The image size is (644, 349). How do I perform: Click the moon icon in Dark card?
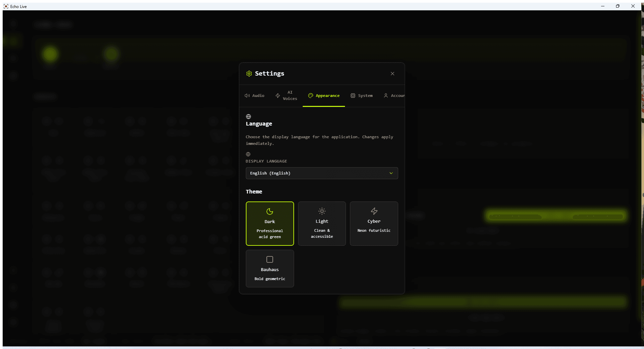[270, 211]
